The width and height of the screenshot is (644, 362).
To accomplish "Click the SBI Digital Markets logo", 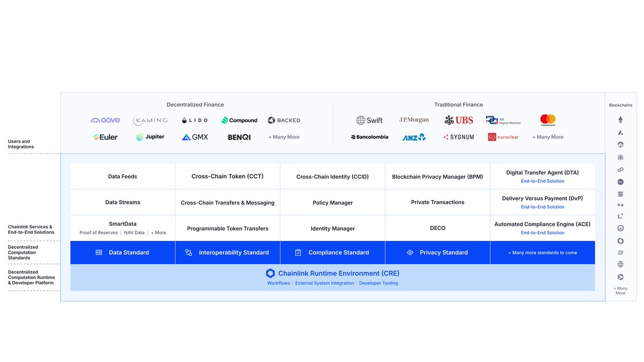I will pyautogui.click(x=503, y=120).
